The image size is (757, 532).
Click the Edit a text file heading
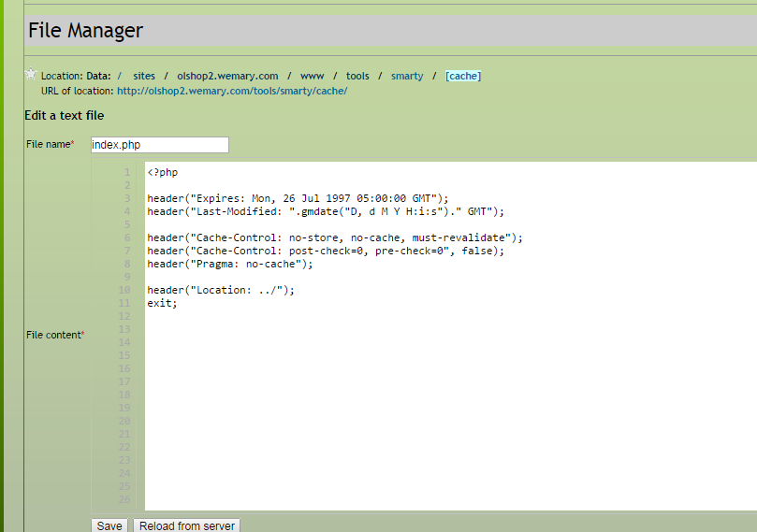coord(65,115)
